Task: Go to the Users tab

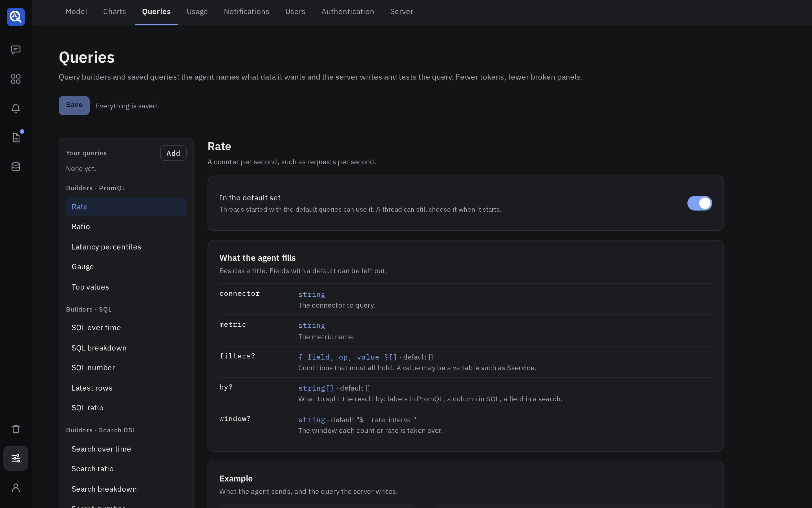Action: [x=295, y=12]
